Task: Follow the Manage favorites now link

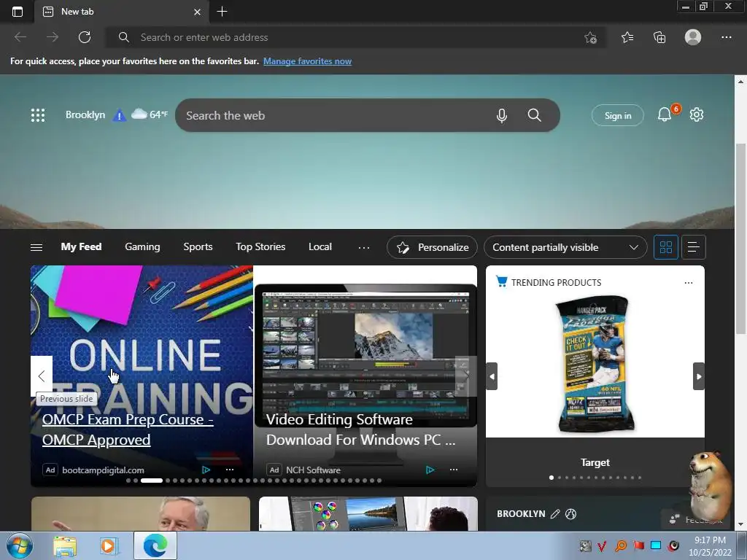Action: coord(307,61)
